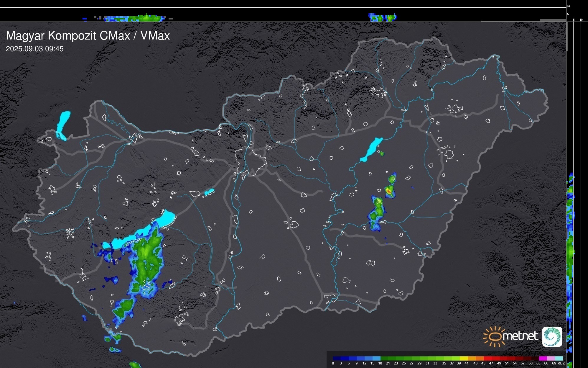Click the light blue 15 dBZ swatch
Screen dimensions: 588x368
coord(376,358)
